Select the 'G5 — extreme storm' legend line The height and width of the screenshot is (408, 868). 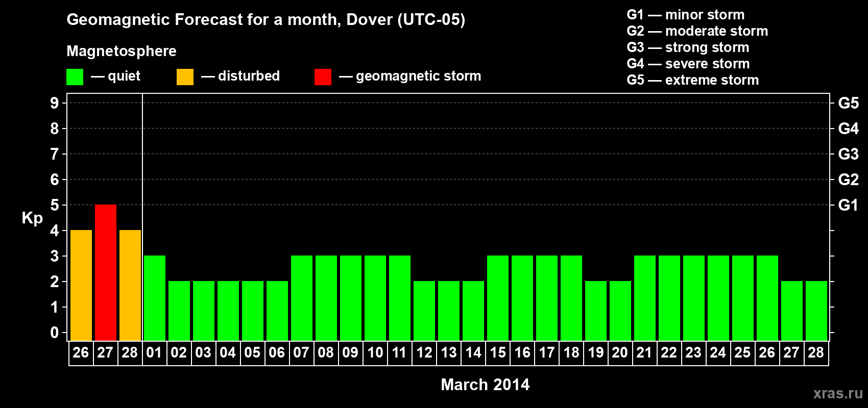coord(692,80)
